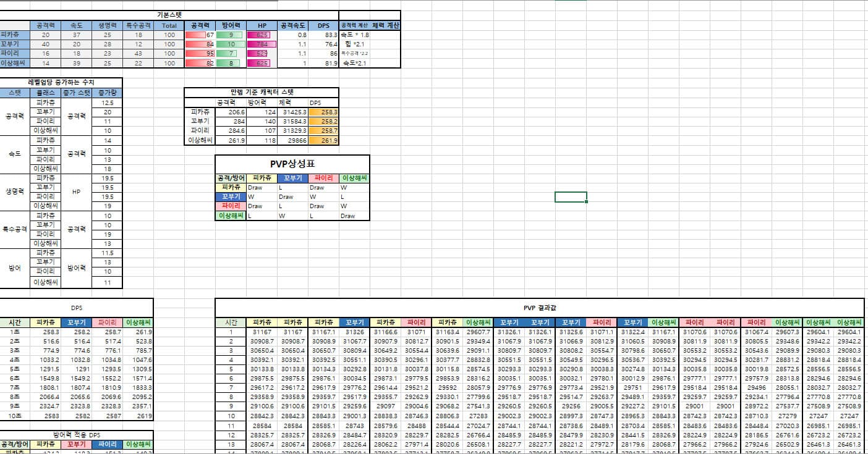The width and height of the screenshot is (868, 454).
Task: Click the "힘 *2.1" cell
Action: (x=354, y=44)
